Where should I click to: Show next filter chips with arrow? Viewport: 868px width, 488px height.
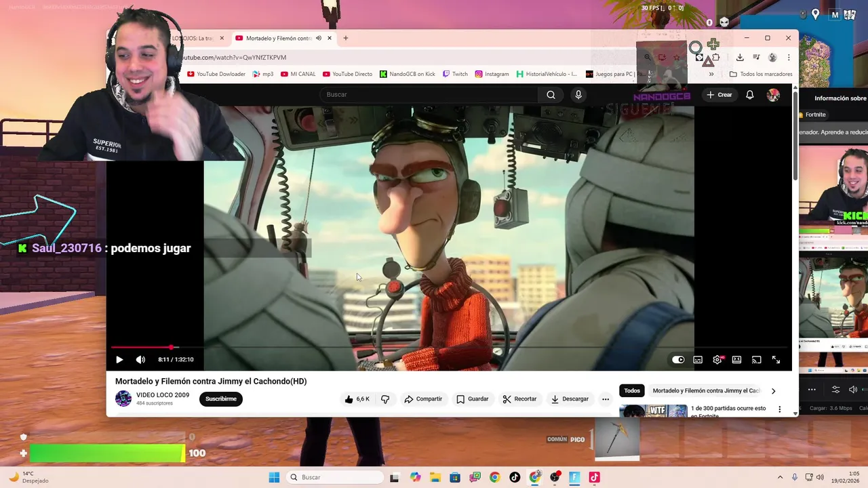(x=773, y=391)
